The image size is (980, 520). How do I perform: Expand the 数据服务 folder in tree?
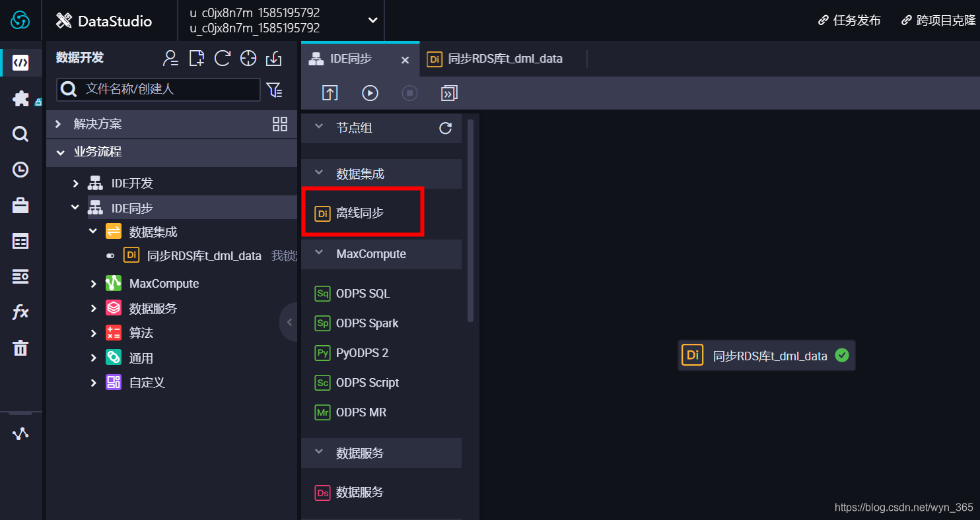(x=93, y=308)
